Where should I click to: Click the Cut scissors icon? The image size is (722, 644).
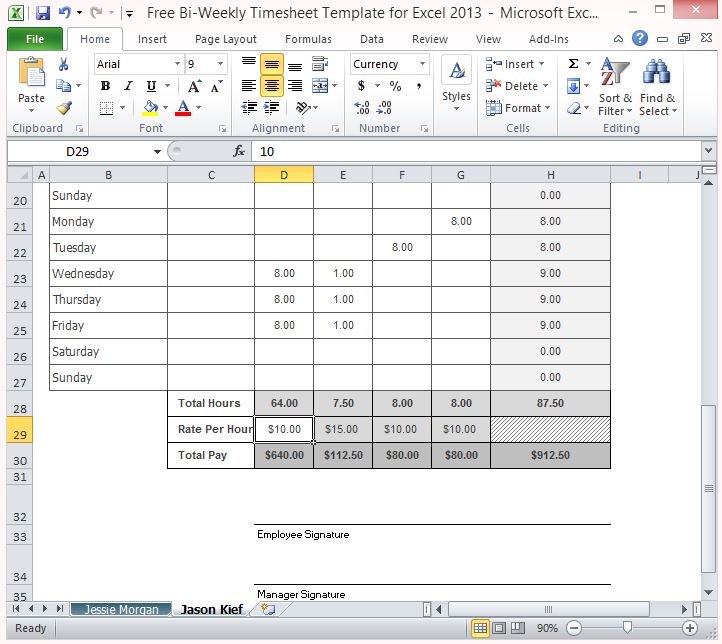pyautogui.click(x=64, y=64)
